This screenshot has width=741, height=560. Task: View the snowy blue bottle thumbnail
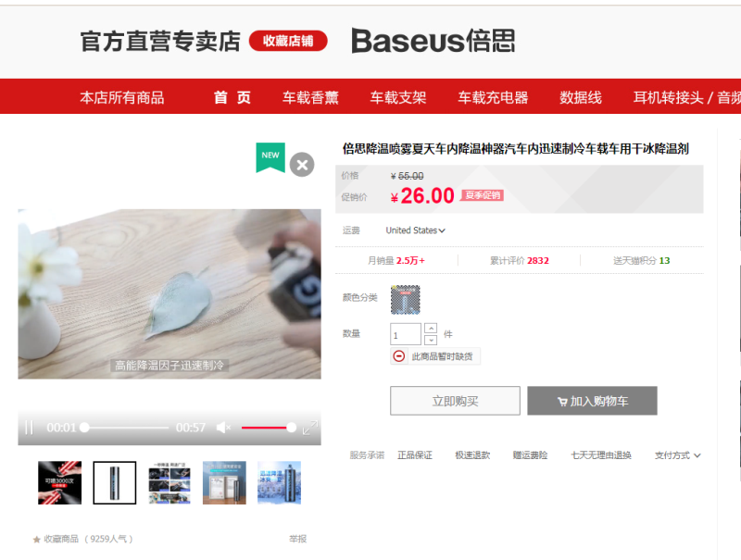click(x=279, y=482)
